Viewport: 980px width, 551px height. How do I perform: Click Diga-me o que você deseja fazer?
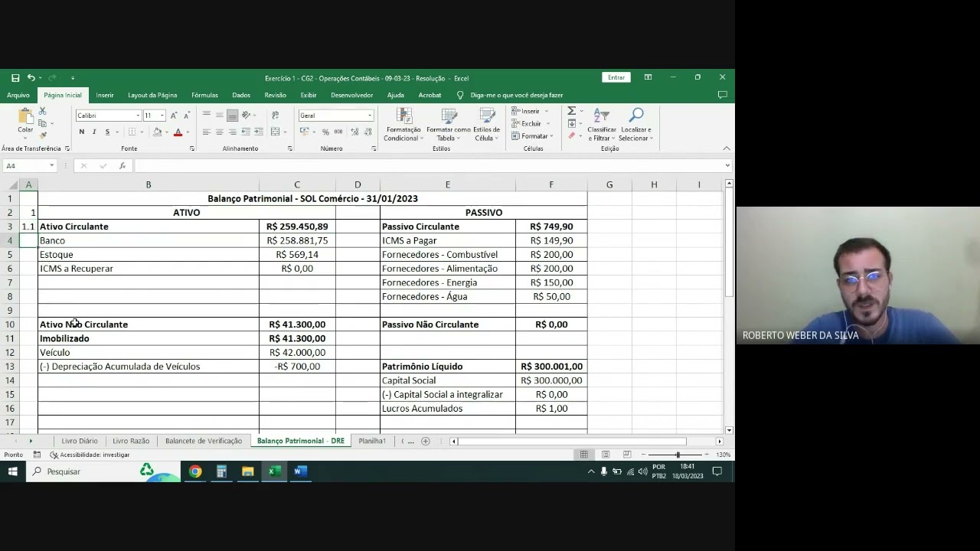coord(517,96)
